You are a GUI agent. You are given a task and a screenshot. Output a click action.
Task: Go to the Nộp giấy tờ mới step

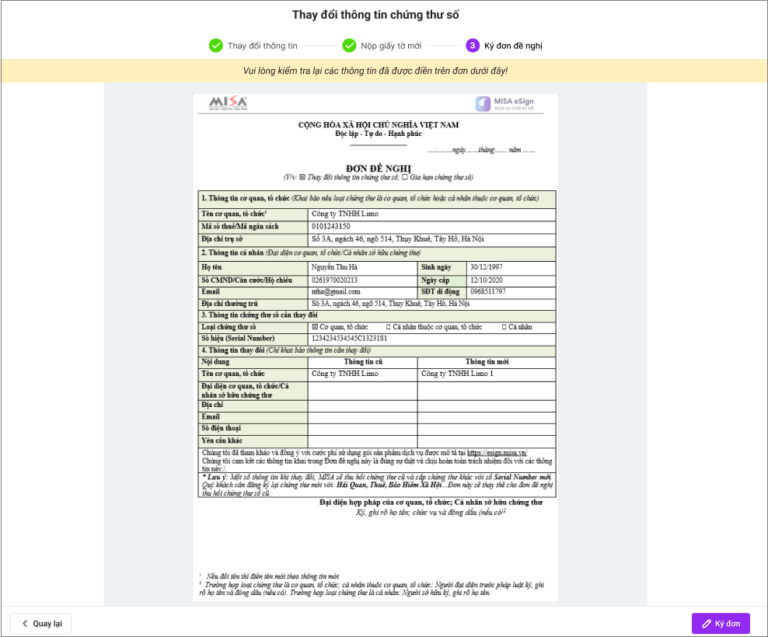coord(391,46)
